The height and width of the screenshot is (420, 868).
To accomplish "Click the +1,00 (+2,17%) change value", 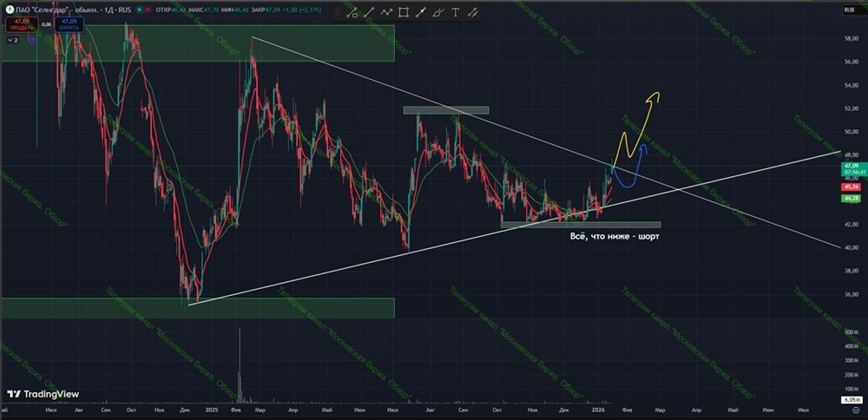I will (x=303, y=10).
